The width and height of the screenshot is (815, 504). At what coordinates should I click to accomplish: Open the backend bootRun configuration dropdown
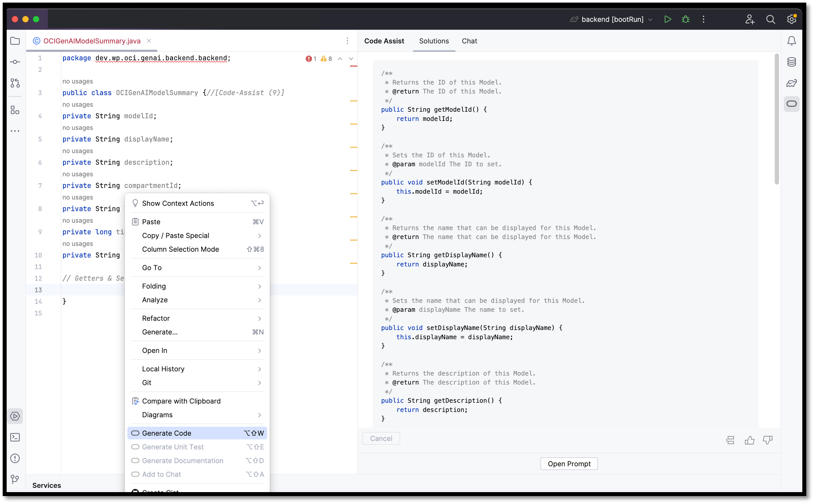pyautogui.click(x=651, y=19)
